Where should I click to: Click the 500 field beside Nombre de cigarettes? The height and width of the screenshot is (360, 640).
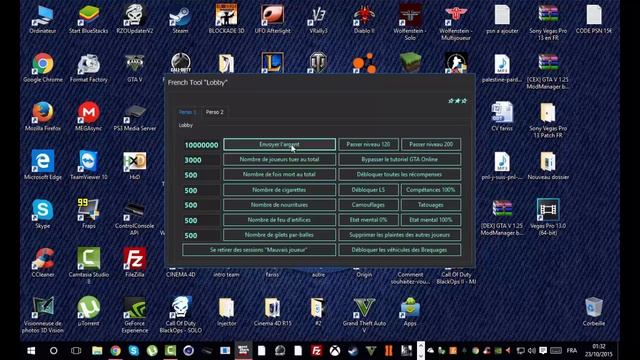pos(201,190)
